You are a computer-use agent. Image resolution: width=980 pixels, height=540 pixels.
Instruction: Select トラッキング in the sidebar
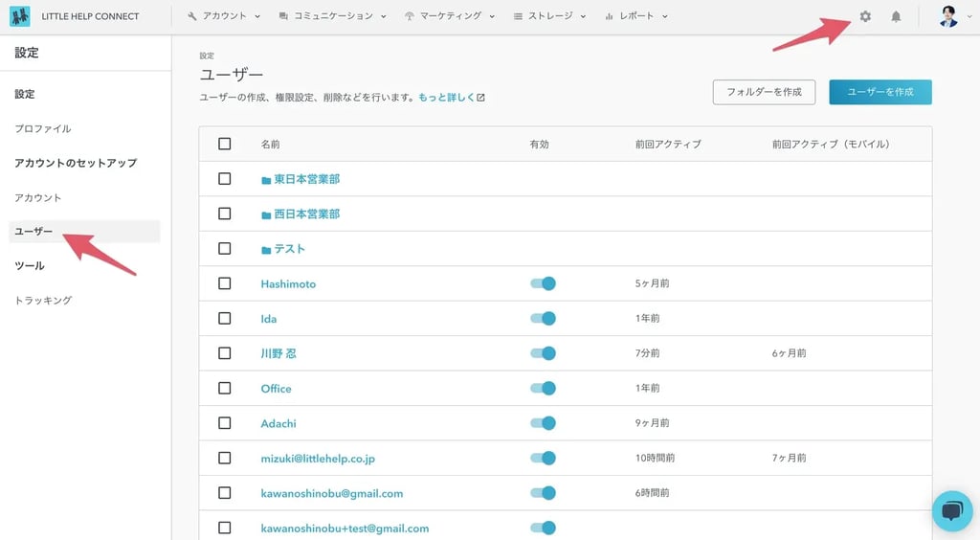coord(43,300)
